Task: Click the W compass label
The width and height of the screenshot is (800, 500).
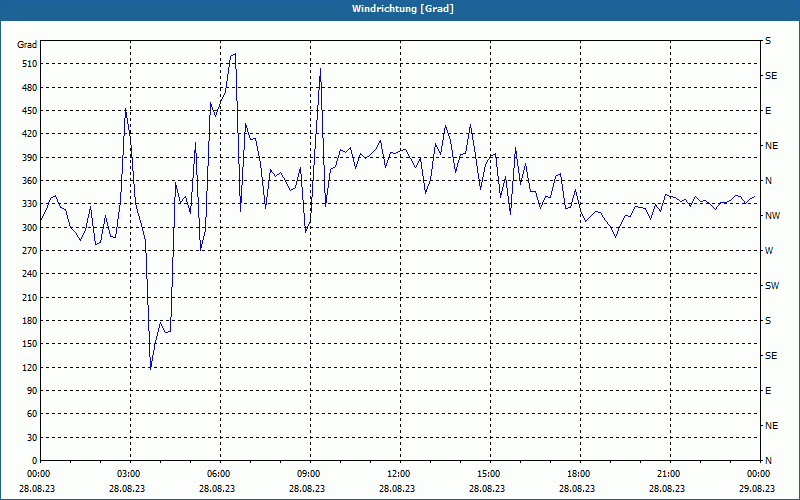Action: tap(769, 251)
